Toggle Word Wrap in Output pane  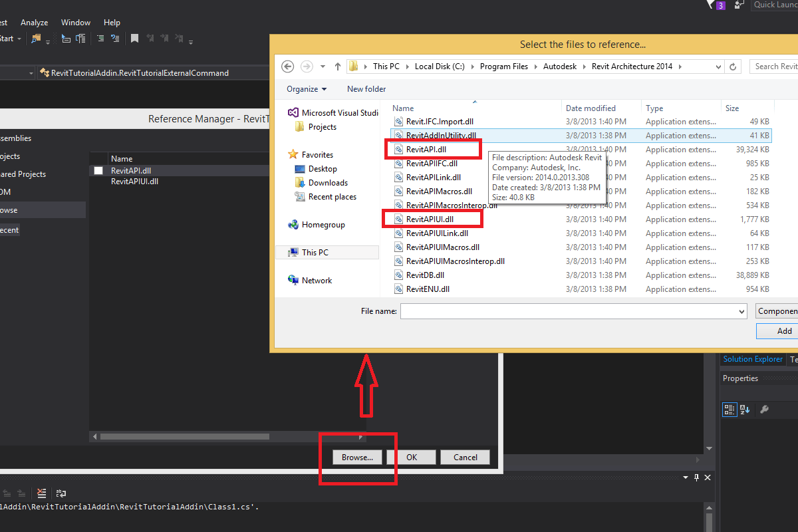pos(61,493)
